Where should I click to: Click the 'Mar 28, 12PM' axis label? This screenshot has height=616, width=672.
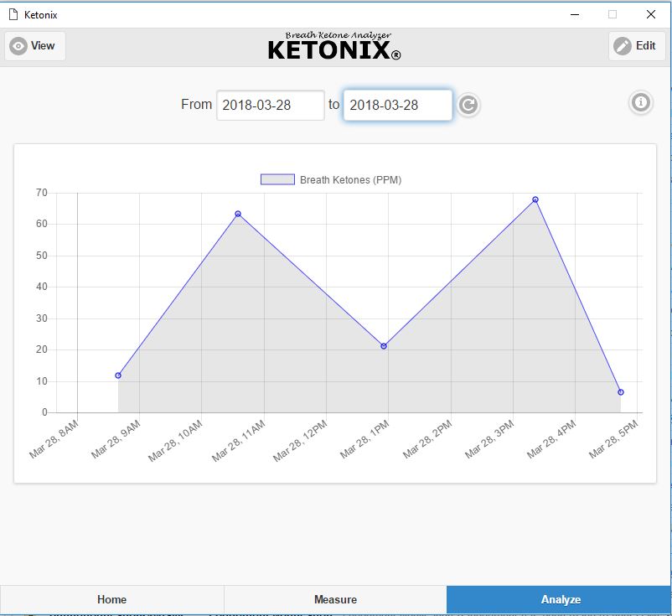(x=300, y=441)
